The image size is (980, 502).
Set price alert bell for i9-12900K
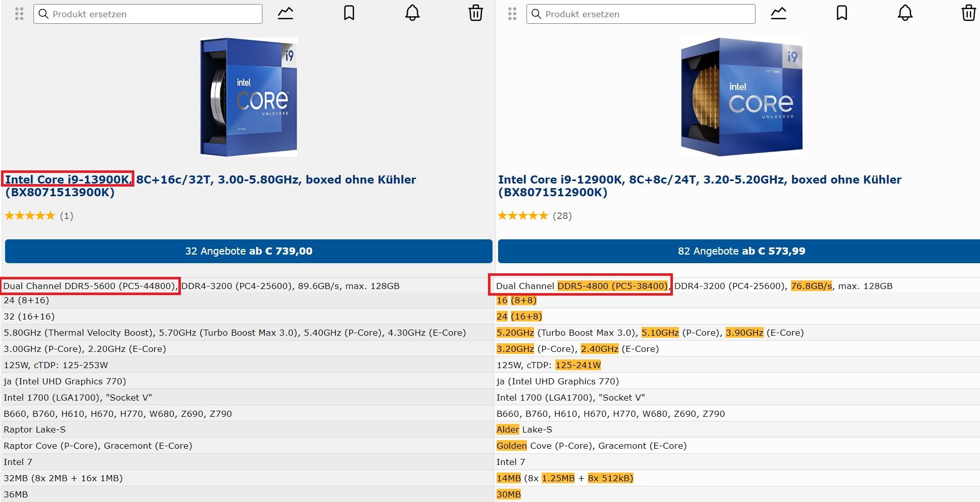[x=906, y=13]
